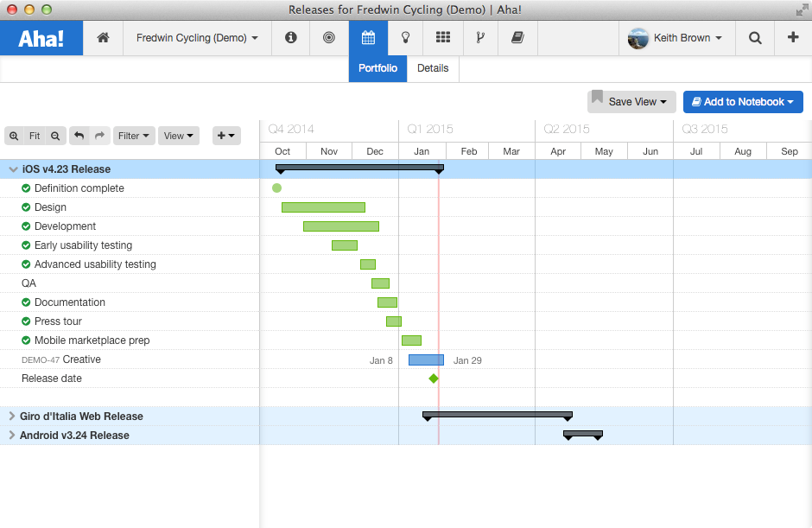Click the Mobile marketplace prep green bar

412,340
